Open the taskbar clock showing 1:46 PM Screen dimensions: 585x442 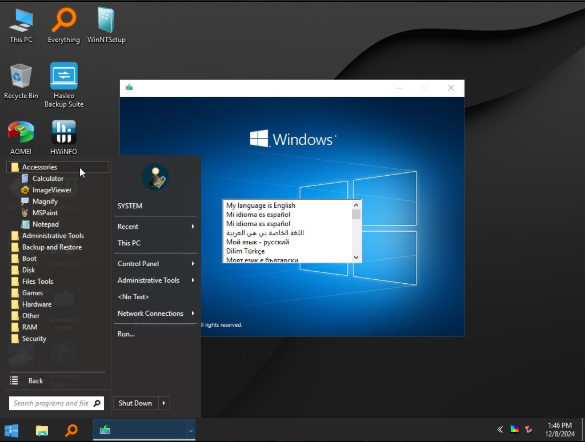click(x=560, y=430)
